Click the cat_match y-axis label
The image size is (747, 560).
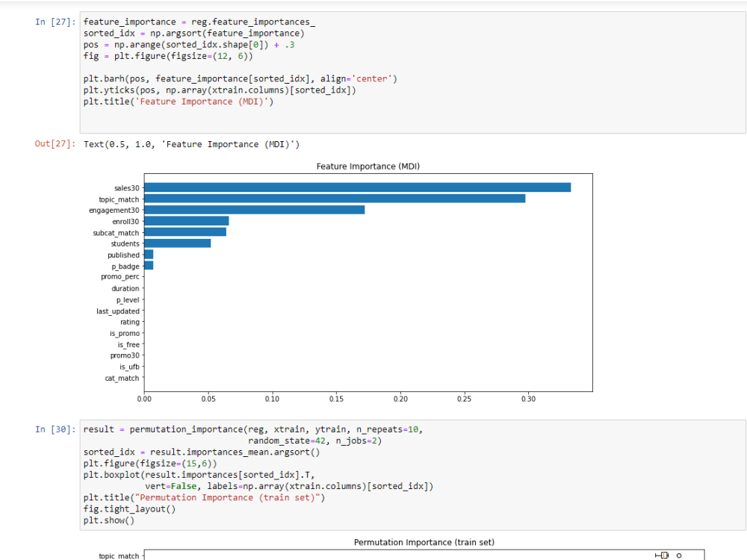[x=122, y=379]
